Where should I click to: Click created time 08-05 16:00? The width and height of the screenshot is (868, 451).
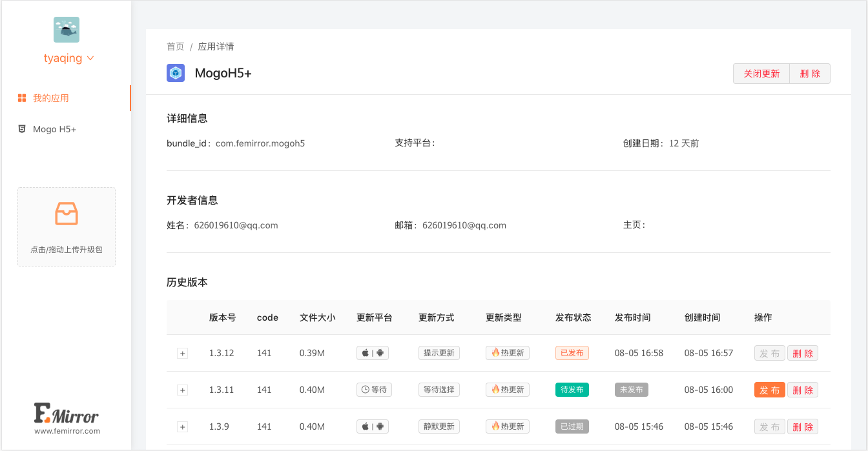pos(709,390)
